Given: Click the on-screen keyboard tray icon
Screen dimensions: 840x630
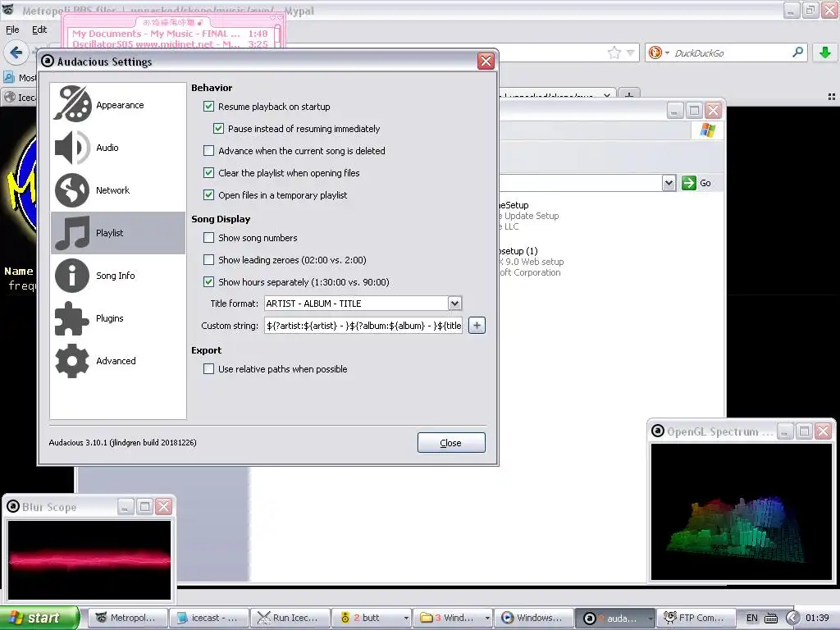Looking at the screenshot, I should point(771,619).
